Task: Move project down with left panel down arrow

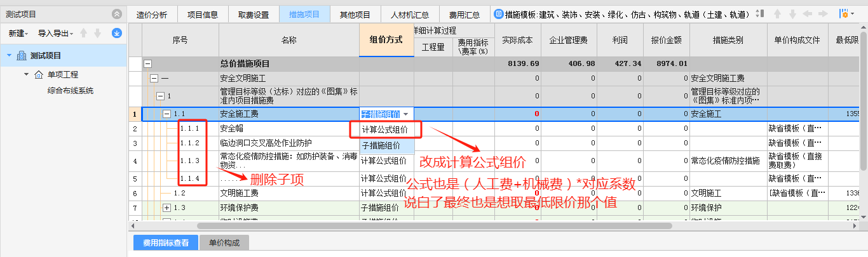Action: tap(97, 33)
